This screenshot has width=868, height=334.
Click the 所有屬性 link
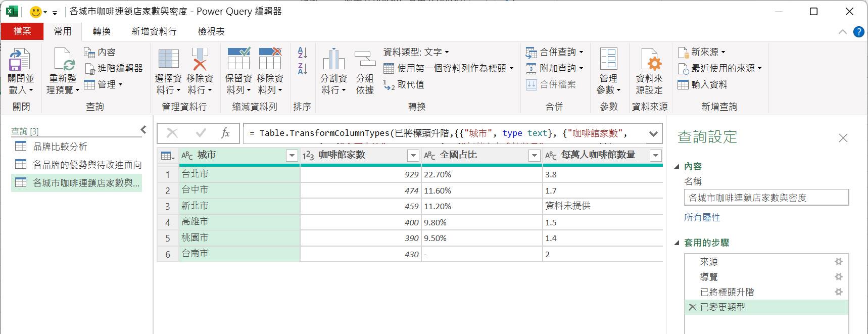pyautogui.click(x=702, y=218)
